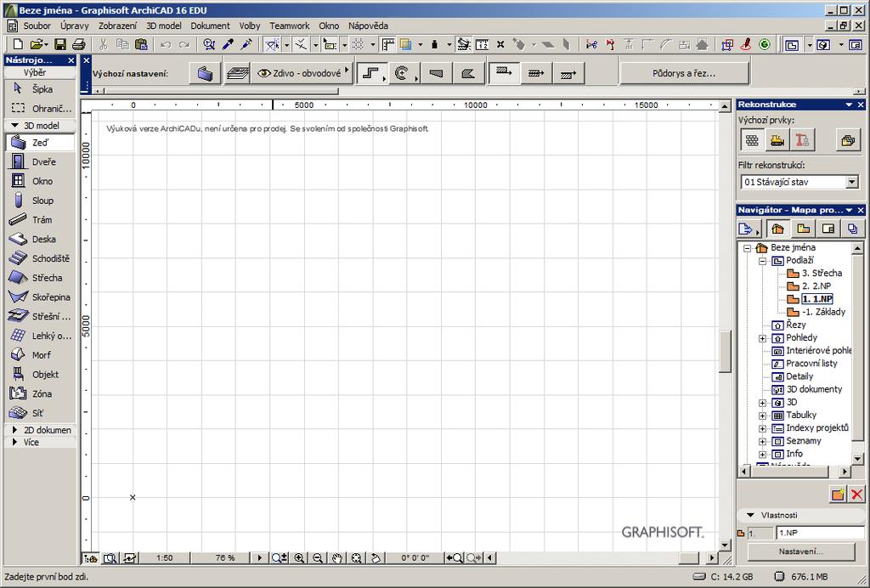Open the Dokument menu

pos(211,25)
